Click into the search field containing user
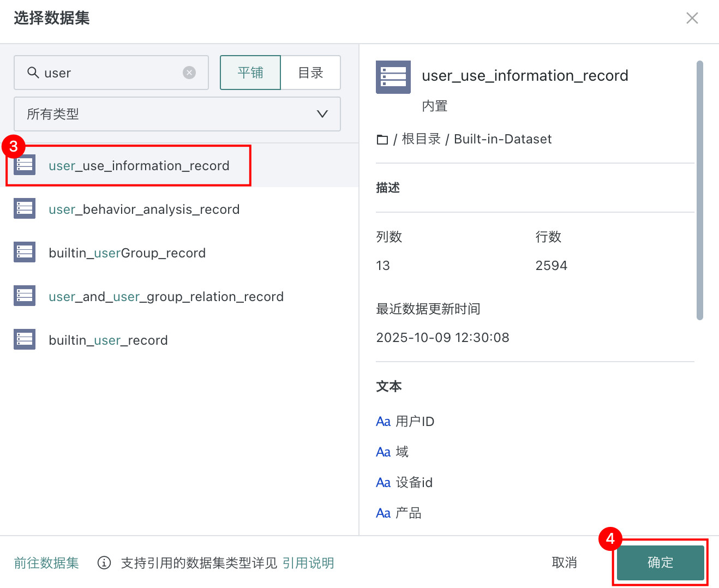Viewport: 719px width, 588px height. coord(109,73)
